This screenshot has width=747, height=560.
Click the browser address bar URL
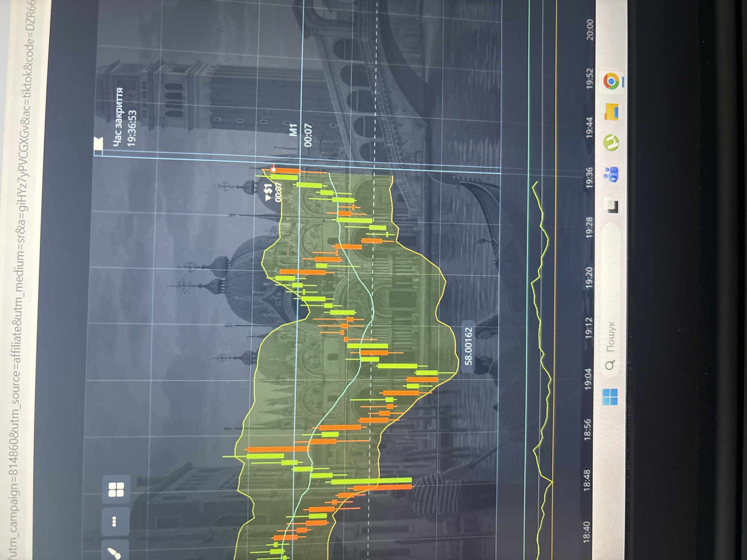23,280
